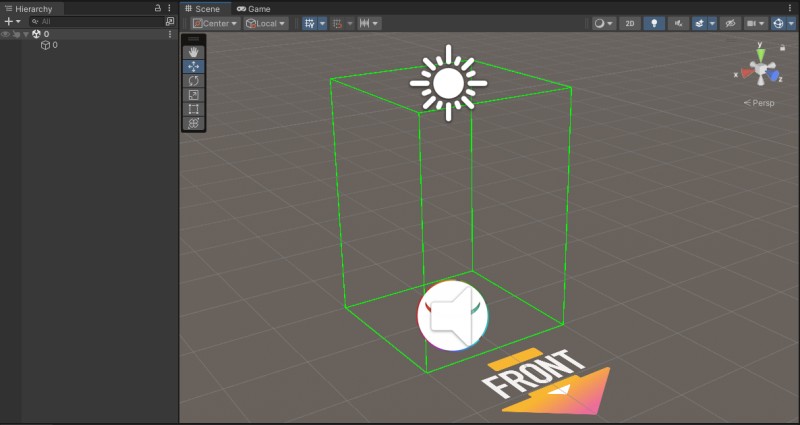Open the Center pivot mode dropdown
The height and width of the screenshot is (425, 800).
pyautogui.click(x=215, y=23)
